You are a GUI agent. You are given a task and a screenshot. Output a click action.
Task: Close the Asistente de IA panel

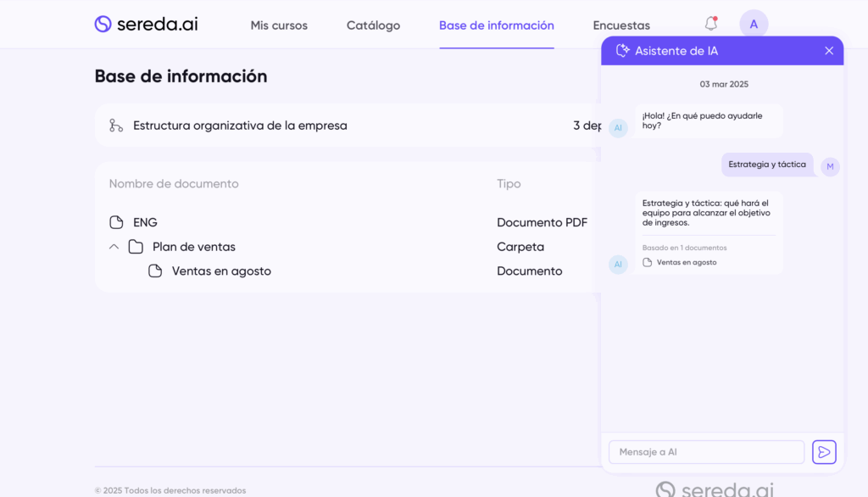[x=829, y=51]
